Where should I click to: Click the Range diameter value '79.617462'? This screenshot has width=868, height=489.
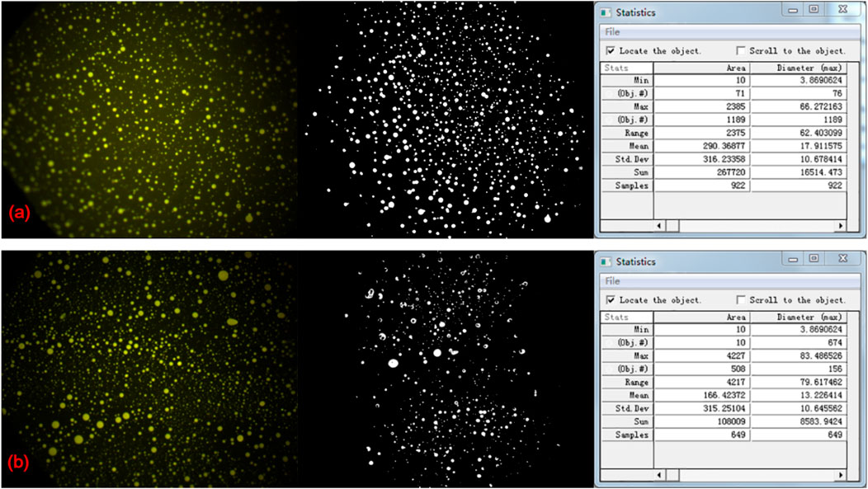820,383
